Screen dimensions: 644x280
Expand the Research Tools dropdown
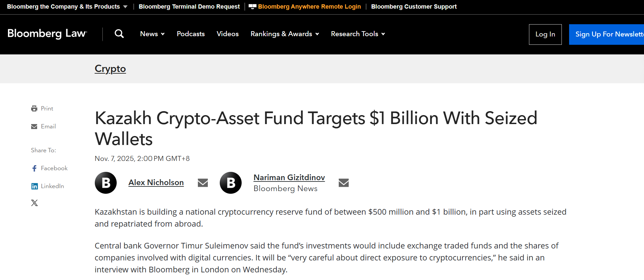coord(358,34)
